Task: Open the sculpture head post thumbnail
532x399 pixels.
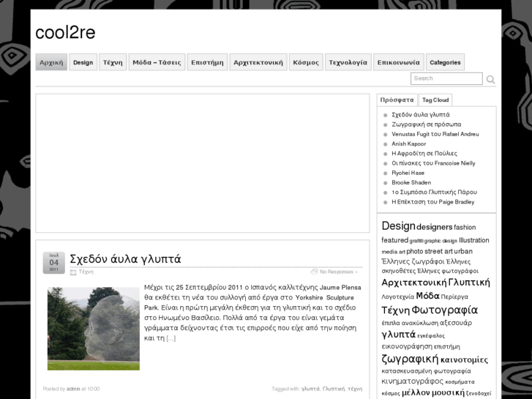Action: pyautogui.click(x=94, y=329)
